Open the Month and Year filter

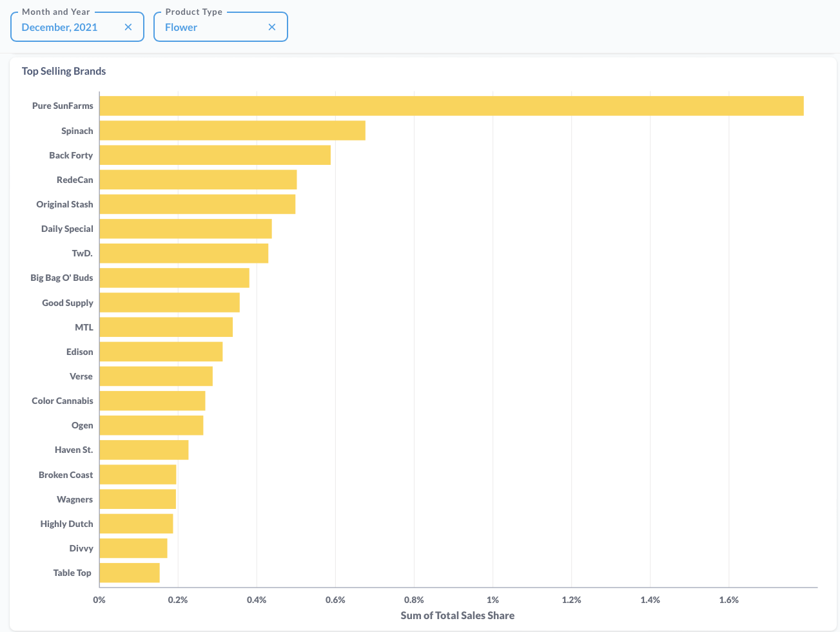tap(77, 26)
